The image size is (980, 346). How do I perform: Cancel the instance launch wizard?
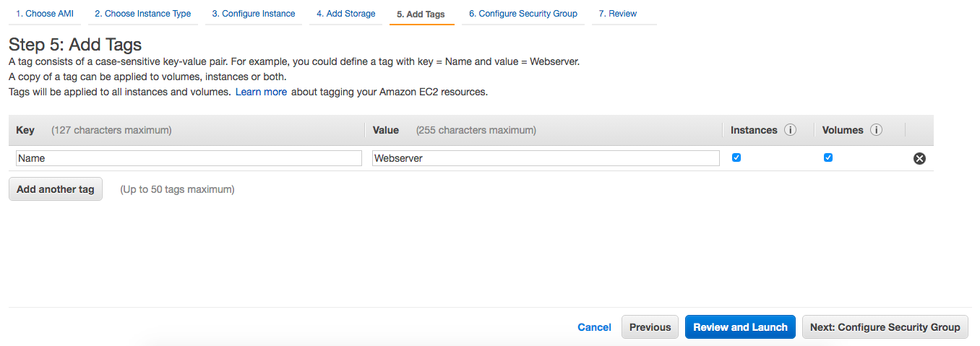point(594,327)
